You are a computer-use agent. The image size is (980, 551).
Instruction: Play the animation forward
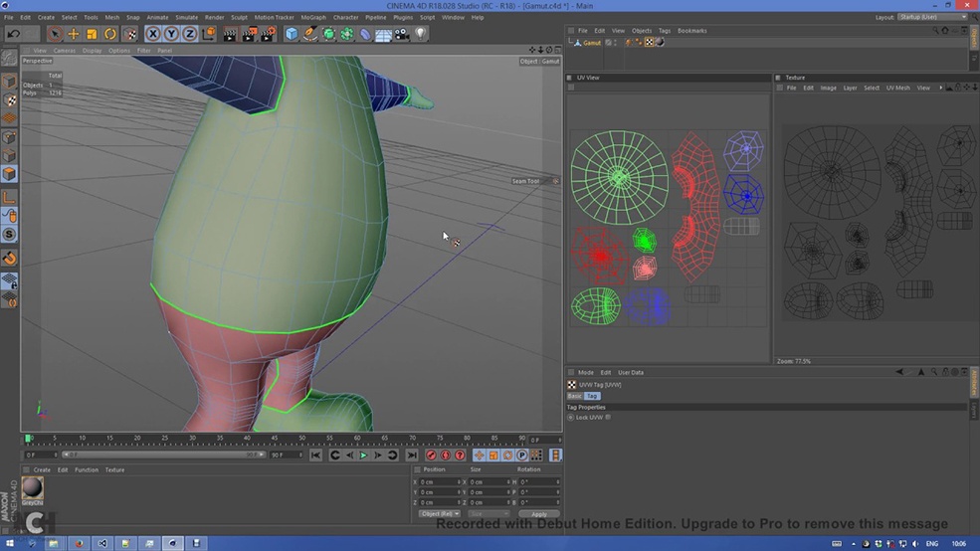[363, 456]
